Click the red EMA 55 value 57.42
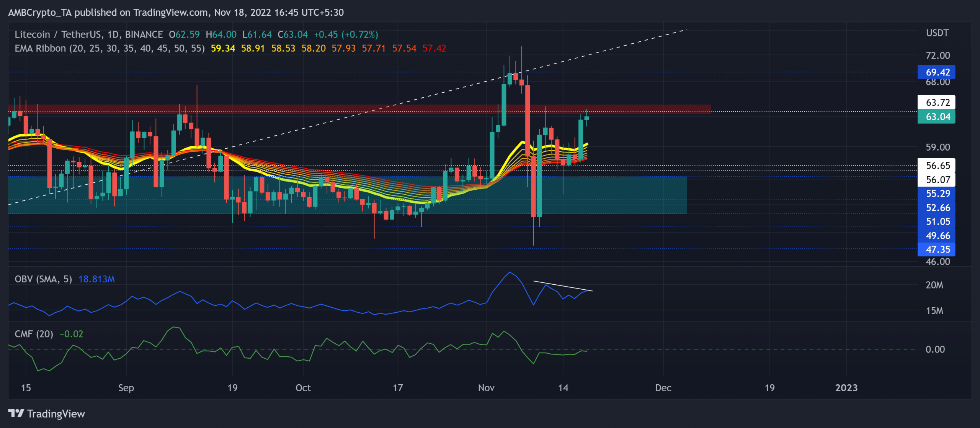Viewport: 980px width, 428px height. coord(434,48)
